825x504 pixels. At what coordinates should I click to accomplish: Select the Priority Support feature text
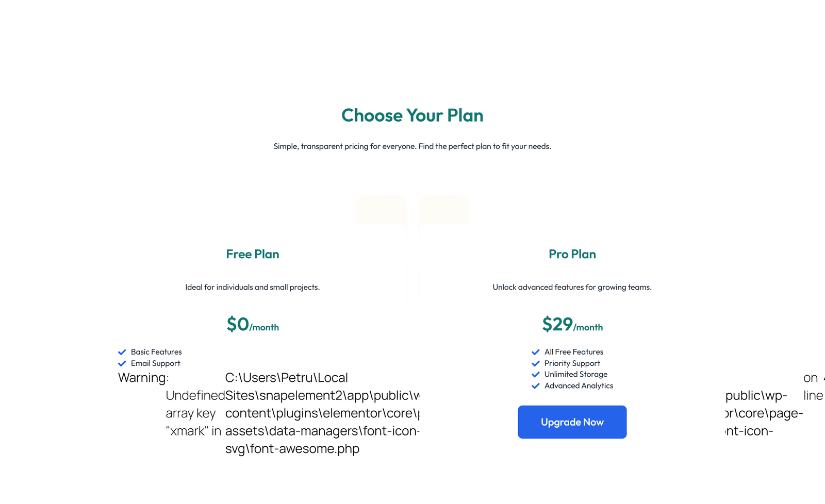pos(572,363)
